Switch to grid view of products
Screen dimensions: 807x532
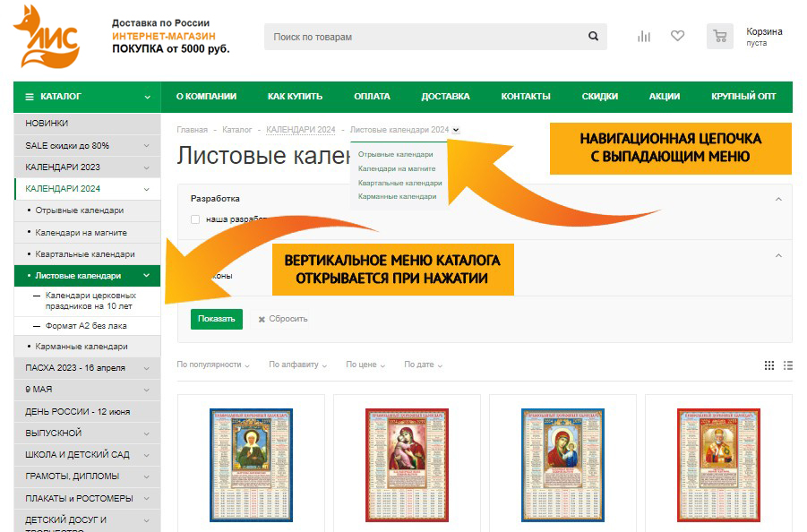769,365
